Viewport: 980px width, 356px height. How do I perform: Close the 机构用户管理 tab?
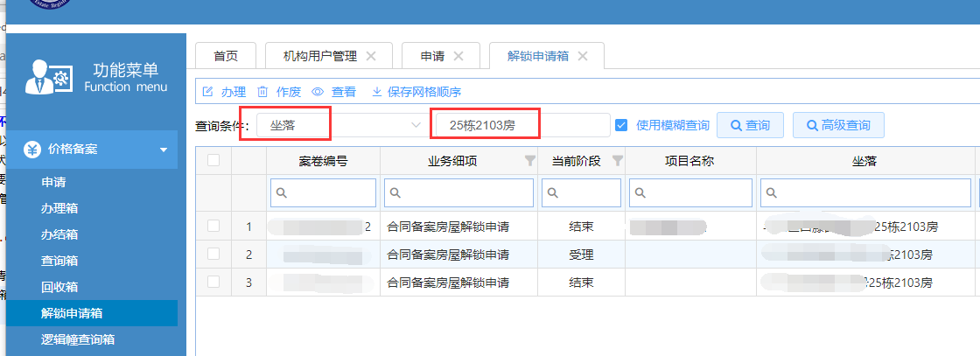click(x=371, y=56)
